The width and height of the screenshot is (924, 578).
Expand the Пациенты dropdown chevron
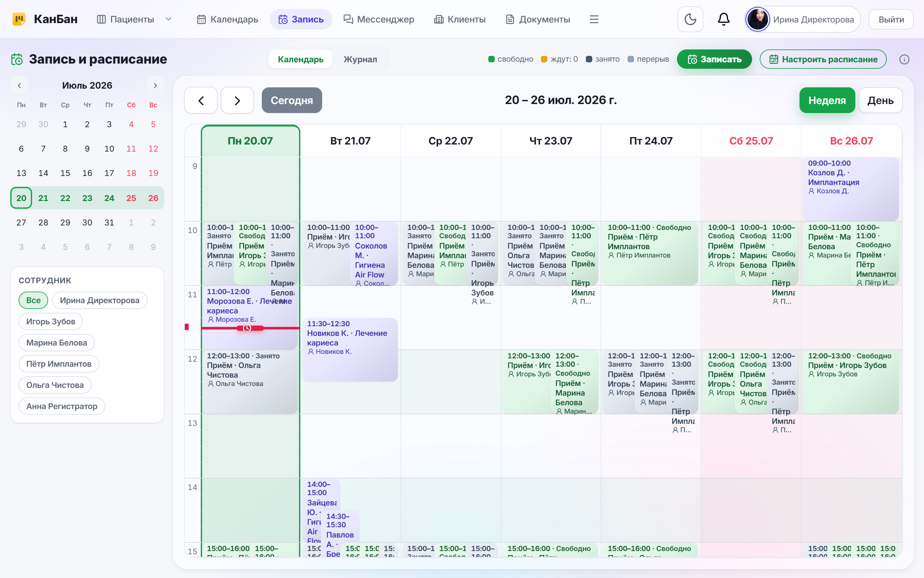168,19
